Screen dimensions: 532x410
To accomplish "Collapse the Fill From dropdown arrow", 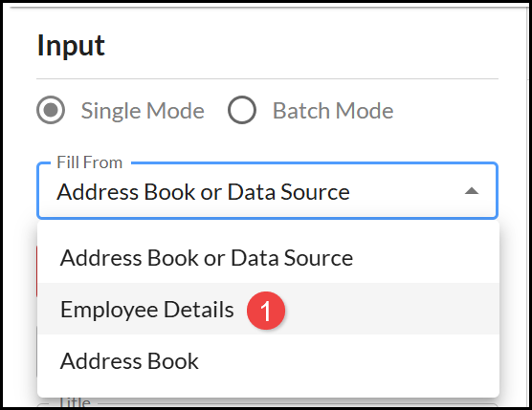I will [x=472, y=191].
